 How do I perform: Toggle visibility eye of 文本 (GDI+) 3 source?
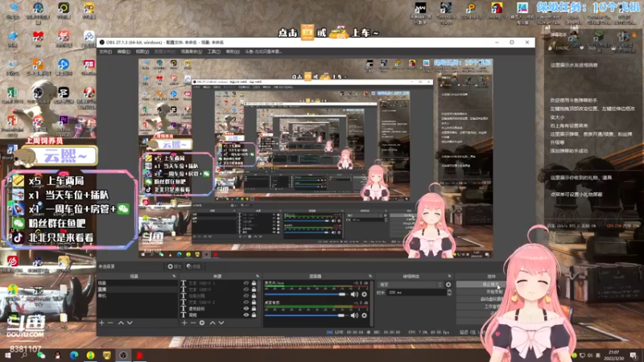tap(246, 283)
